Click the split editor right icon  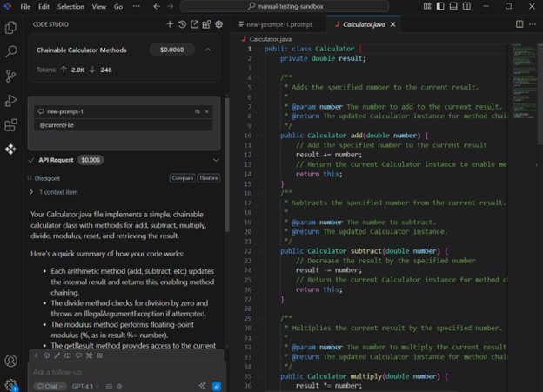point(520,24)
